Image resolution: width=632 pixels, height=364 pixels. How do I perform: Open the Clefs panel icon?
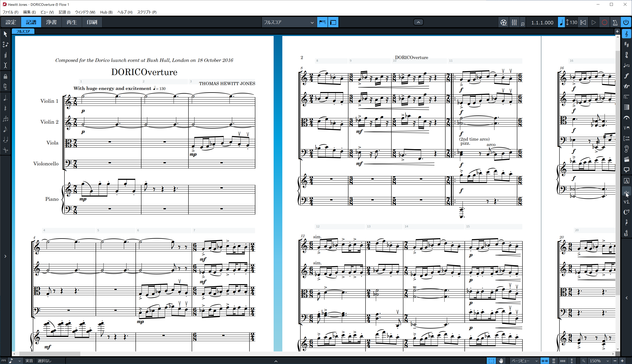click(x=626, y=34)
